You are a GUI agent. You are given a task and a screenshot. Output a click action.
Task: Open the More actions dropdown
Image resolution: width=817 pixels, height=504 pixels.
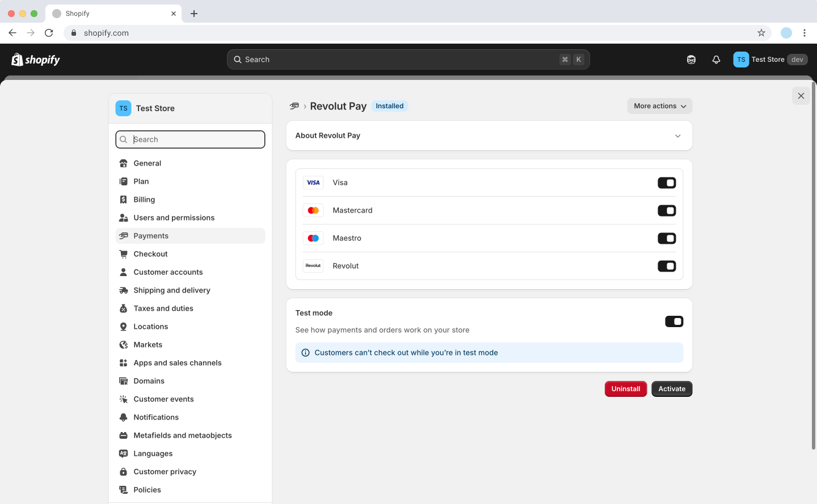[x=659, y=106]
